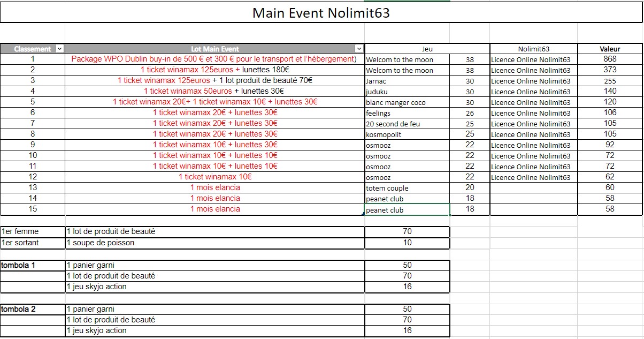Select the cell with value 868
644x339 pixels.
(610, 59)
